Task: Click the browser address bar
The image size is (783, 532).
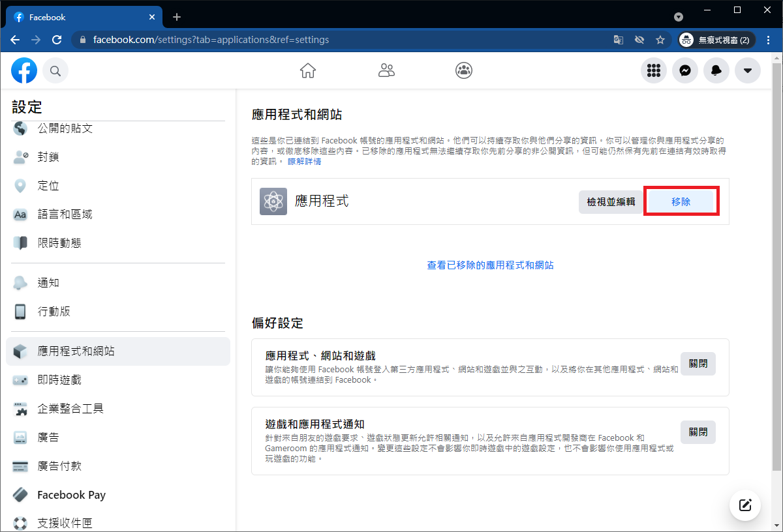Action: click(339, 40)
